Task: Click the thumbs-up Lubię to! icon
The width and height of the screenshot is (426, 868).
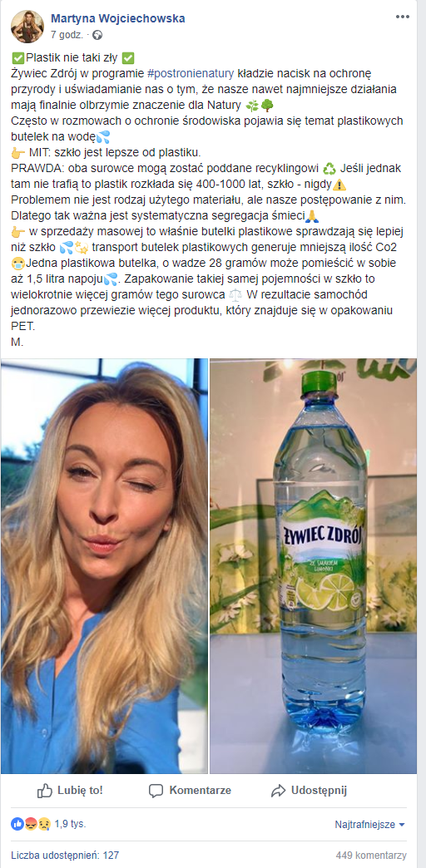Action: 45,791
